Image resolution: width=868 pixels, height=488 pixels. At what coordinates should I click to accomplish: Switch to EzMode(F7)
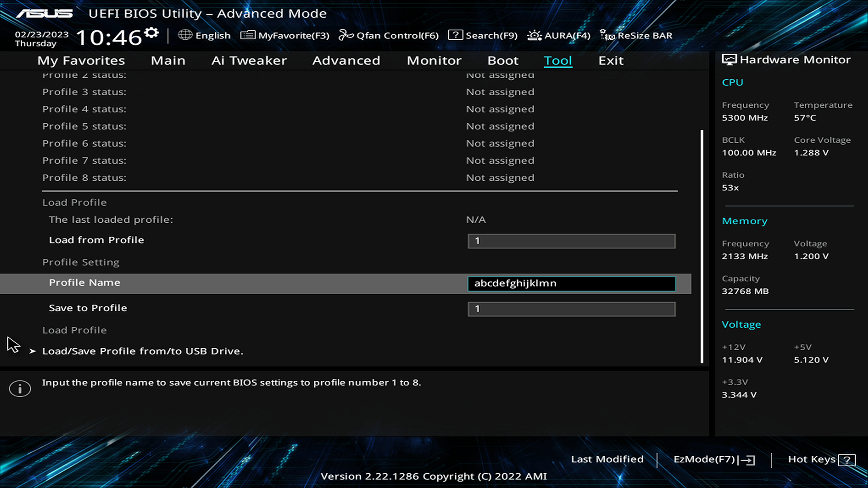click(x=713, y=460)
